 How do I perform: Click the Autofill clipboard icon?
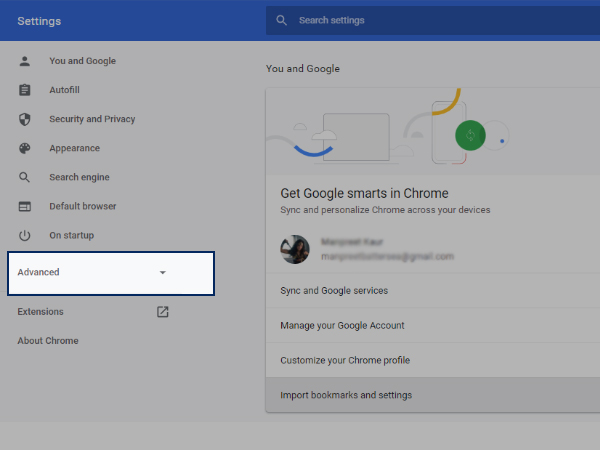pyautogui.click(x=25, y=90)
